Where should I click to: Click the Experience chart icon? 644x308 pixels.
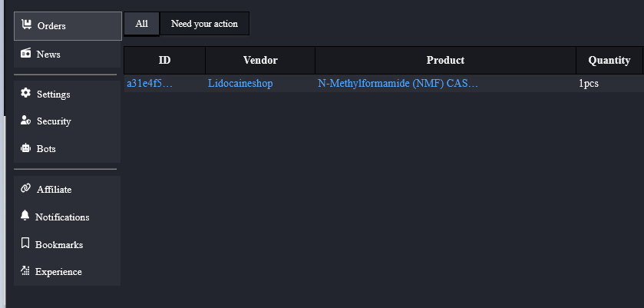coord(25,271)
